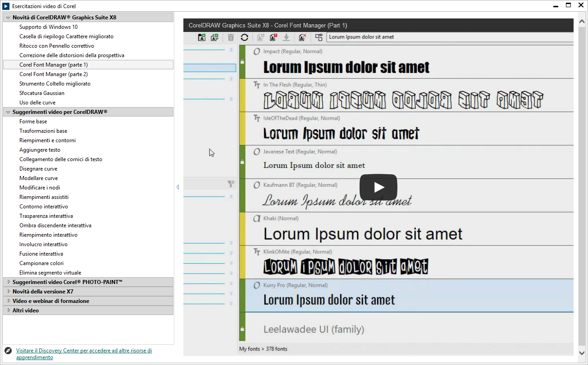The width and height of the screenshot is (588, 365).
Task: Select Riempimenti assistiti
Action: coord(44,197)
